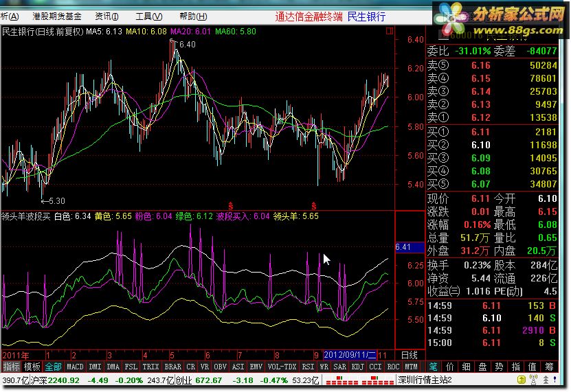Select the 筹 chip-distribution tab
The height and width of the screenshot is (392, 571).
pos(549,367)
